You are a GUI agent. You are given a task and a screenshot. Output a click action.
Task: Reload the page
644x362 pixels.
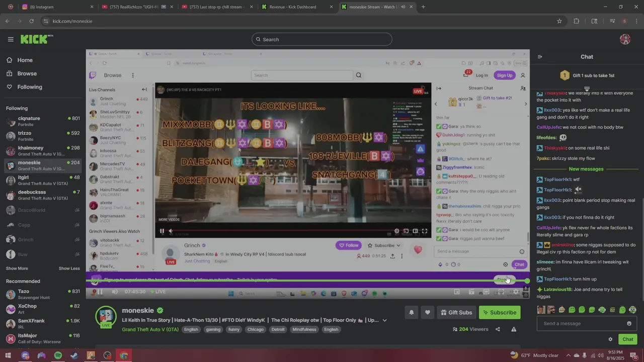(31, 21)
